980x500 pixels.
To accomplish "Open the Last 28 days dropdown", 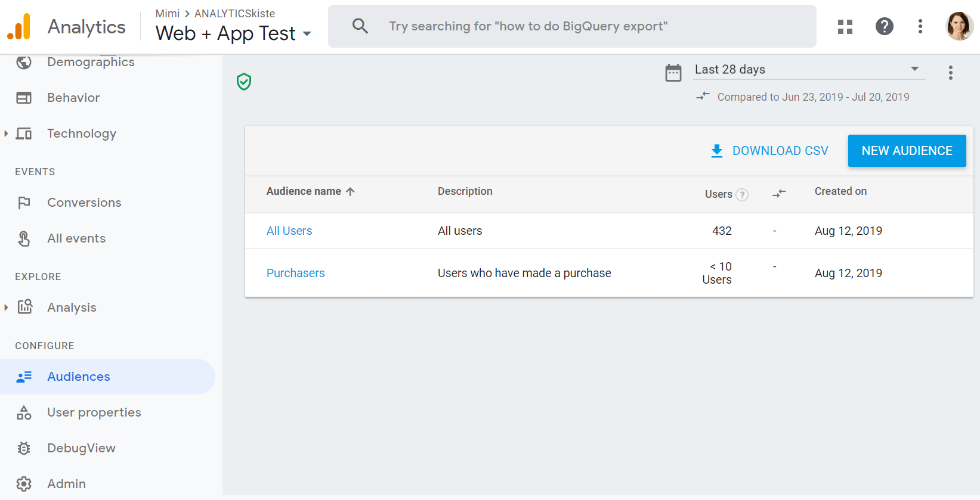I will [809, 70].
